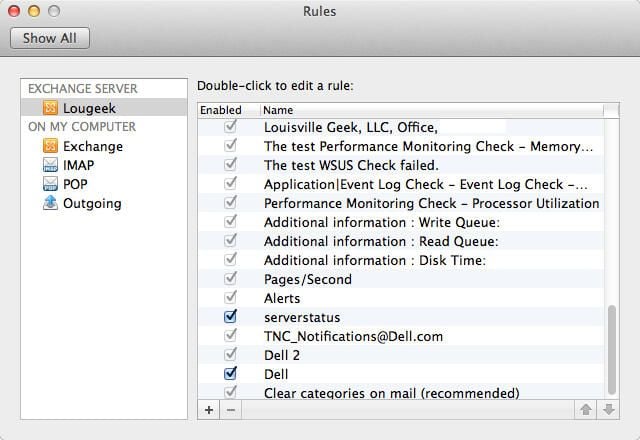Toggle checkbox for Alerts rule

231,297
